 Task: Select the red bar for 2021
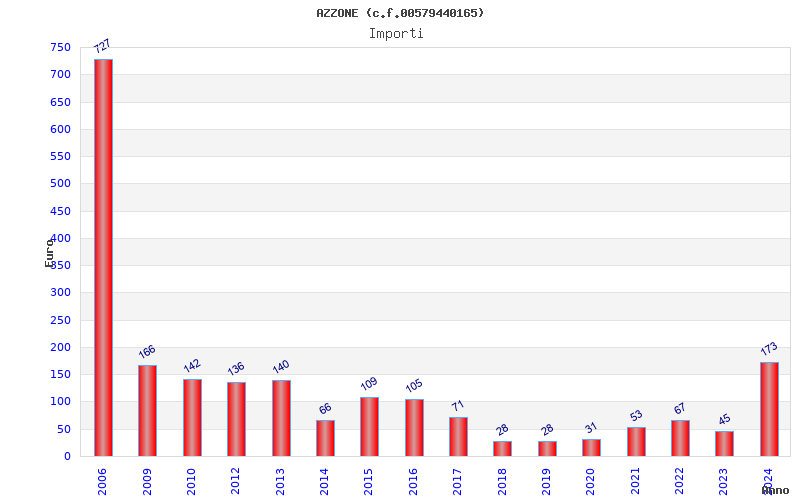pos(636,442)
